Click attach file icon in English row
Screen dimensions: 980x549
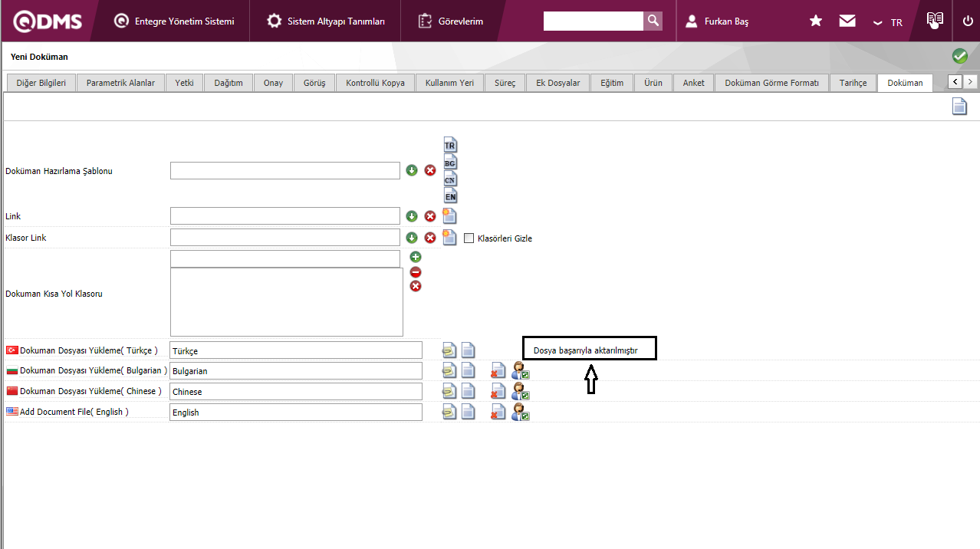click(449, 413)
